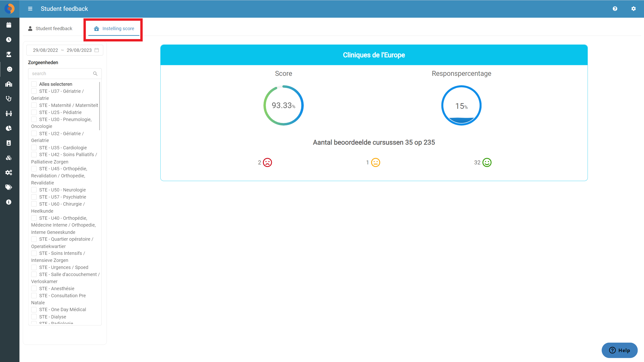Switch to the Student feedback tab
The width and height of the screenshot is (644, 362).
(x=50, y=28)
